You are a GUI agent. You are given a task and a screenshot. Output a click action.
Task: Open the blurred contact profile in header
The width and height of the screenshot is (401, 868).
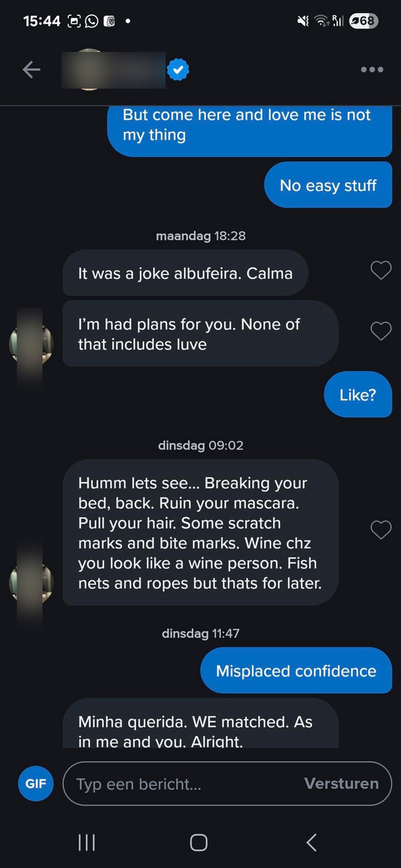[113, 70]
